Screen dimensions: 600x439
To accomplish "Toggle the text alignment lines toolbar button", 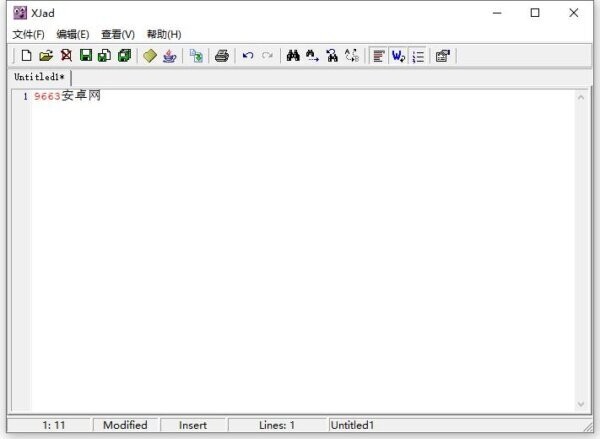I will (378, 56).
